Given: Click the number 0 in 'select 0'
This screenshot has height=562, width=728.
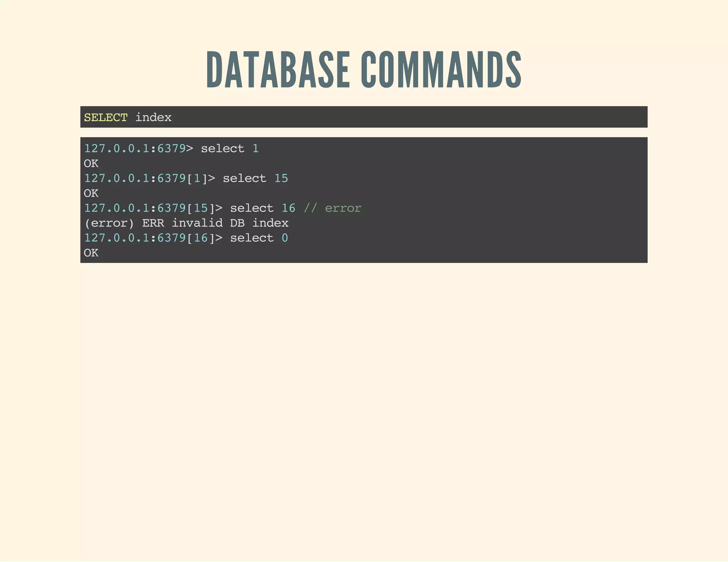Looking at the screenshot, I should 285,238.
